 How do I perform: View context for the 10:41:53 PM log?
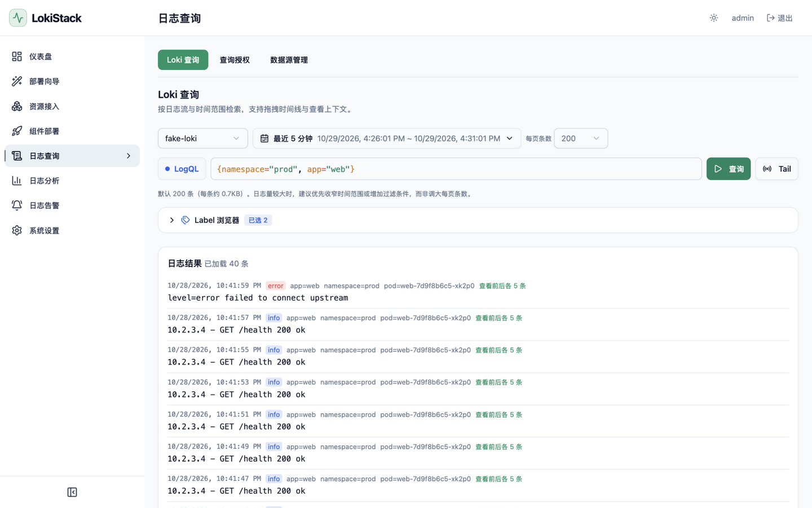(x=499, y=382)
